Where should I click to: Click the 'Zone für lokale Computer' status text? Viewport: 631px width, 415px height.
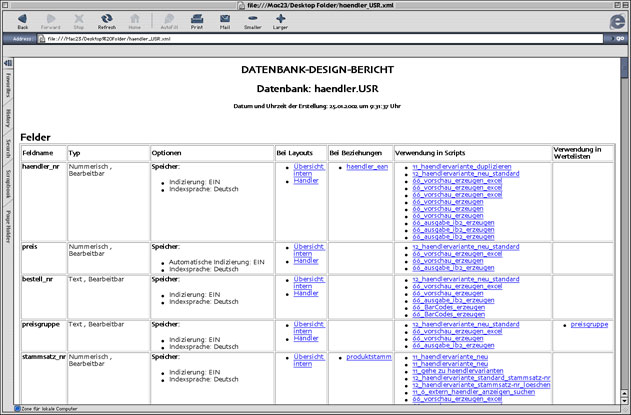point(49,409)
